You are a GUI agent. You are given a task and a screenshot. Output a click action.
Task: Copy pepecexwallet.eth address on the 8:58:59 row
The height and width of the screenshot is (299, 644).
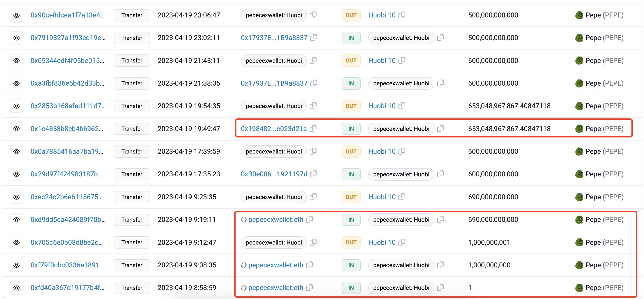coord(310,288)
